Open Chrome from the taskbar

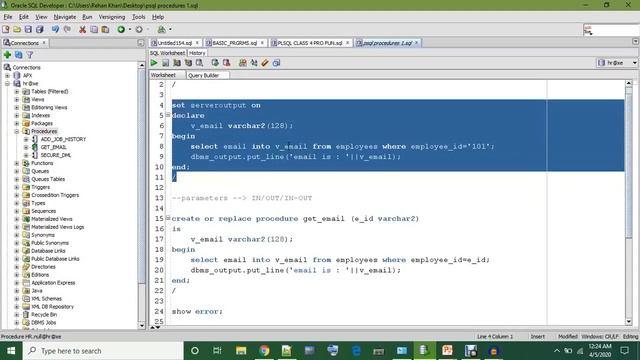[x=264, y=351]
